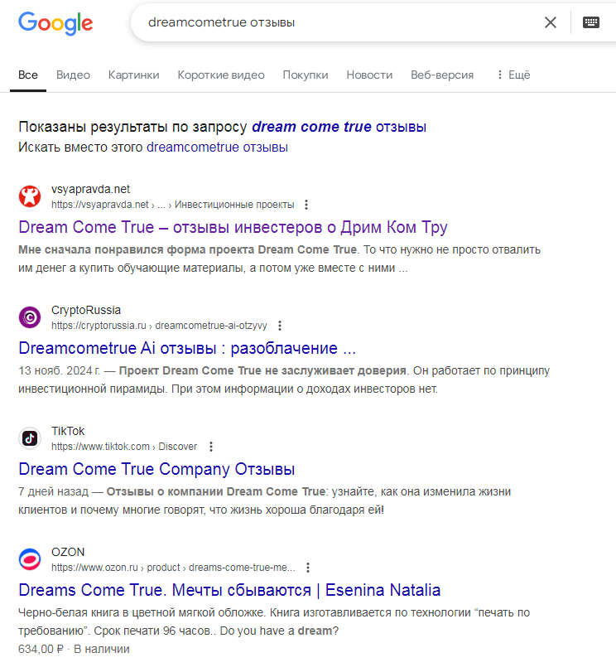The image size is (616, 672).
Task: Open Dreams Come True. Мечты сбываются result
Action: coord(229,590)
